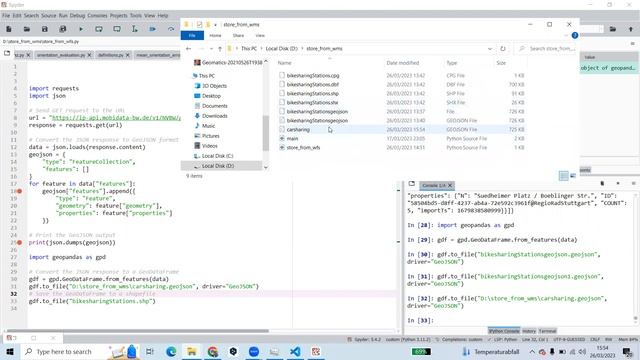This screenshot has height=360, width=640.
Task: Switch to History pane tab
Action: 529,331
